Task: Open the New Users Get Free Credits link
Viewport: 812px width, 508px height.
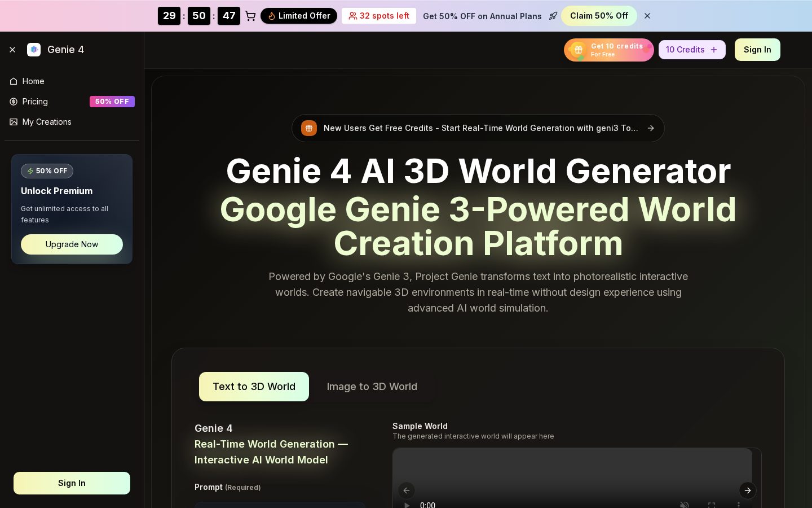Action: pyautogui.click(x=478, y=128)
